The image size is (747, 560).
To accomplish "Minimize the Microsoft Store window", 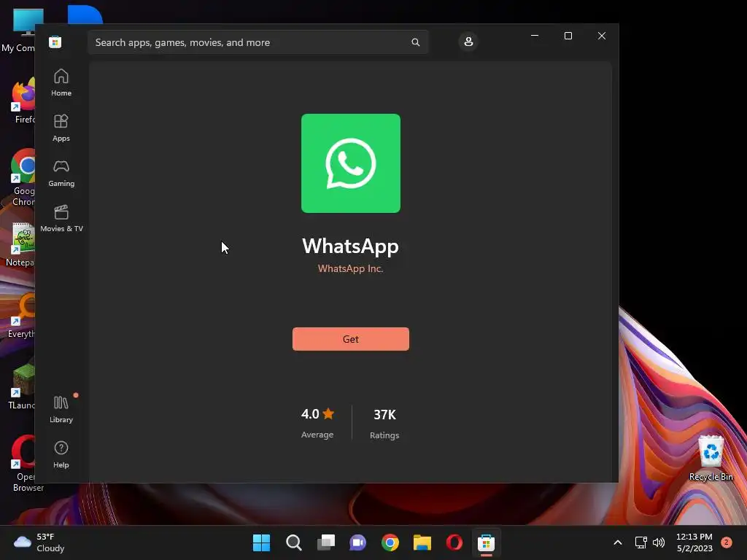I will pos(535,36).
